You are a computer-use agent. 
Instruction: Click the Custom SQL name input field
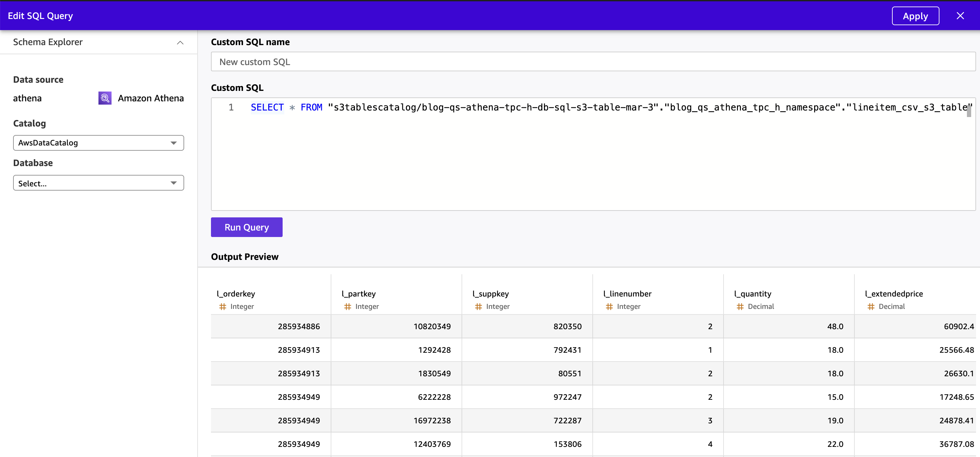[x=593, y=62]
